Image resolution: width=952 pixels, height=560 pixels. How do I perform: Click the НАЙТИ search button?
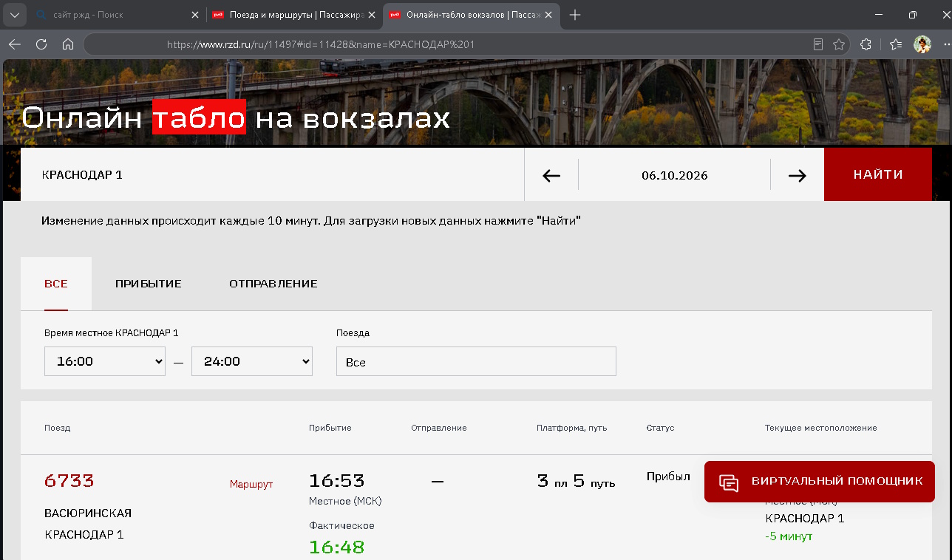click(878, 174)
